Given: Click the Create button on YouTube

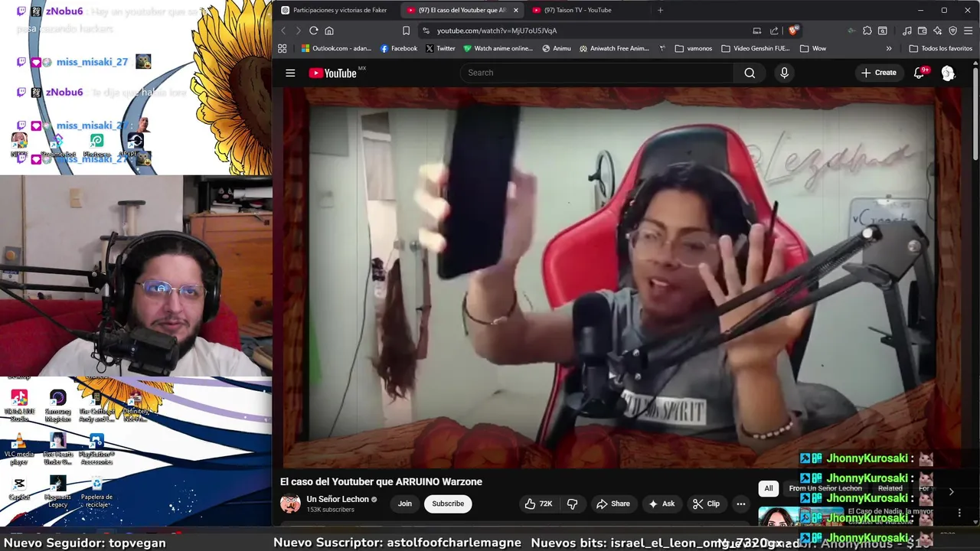Looking at the screenshot, I should (878, 73).
